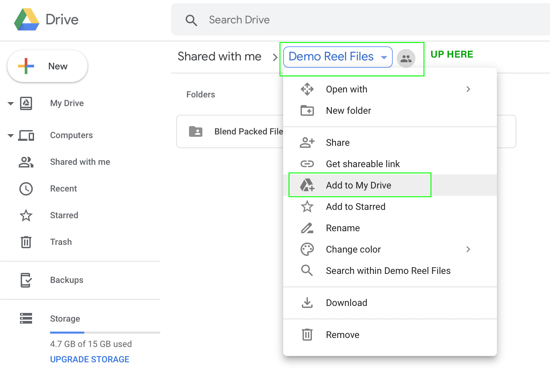Click the Storage stack icon
Viewport: 550px width, 392px height.
26,318
